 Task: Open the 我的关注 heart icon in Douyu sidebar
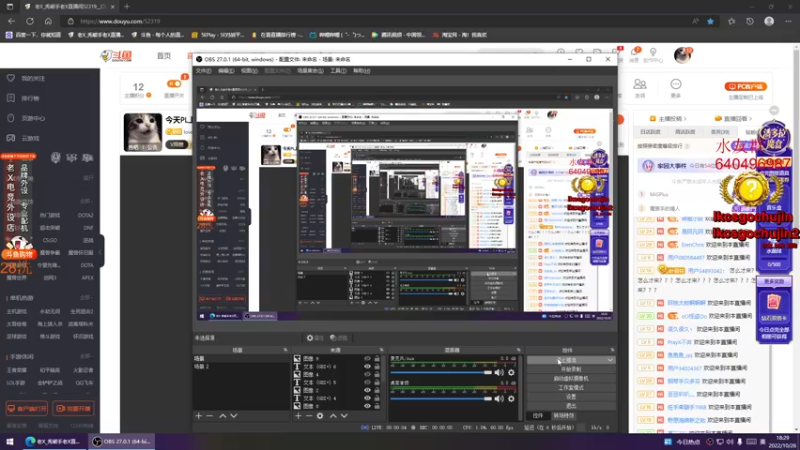pyautogui.click(x=11, y=78)
